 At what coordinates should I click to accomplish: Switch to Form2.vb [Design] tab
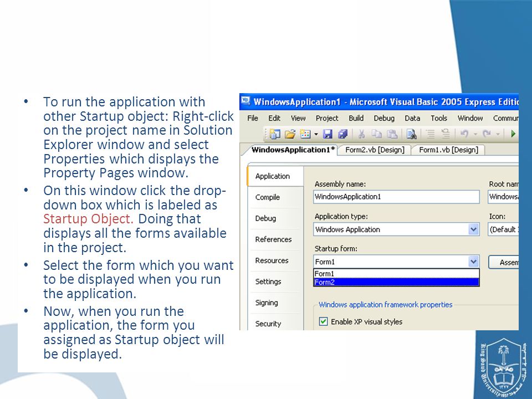point(375,150)
